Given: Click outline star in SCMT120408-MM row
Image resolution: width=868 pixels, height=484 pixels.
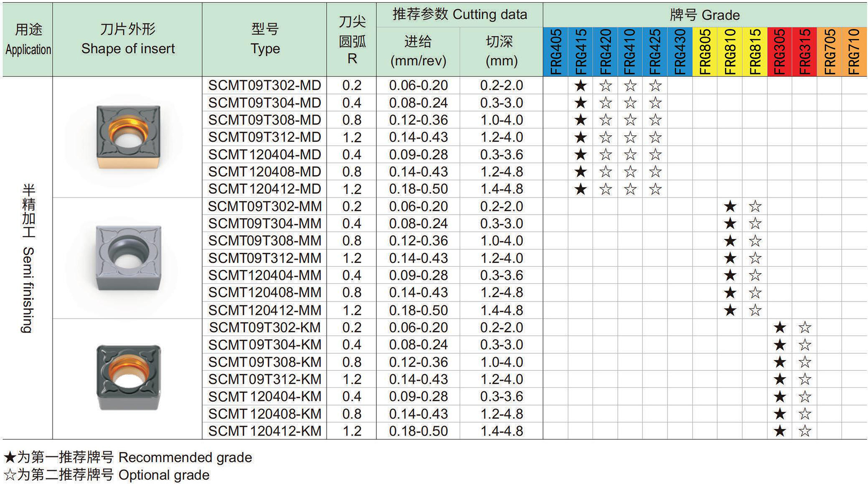Looking at the screenshot, I should (x=755, y=293).
